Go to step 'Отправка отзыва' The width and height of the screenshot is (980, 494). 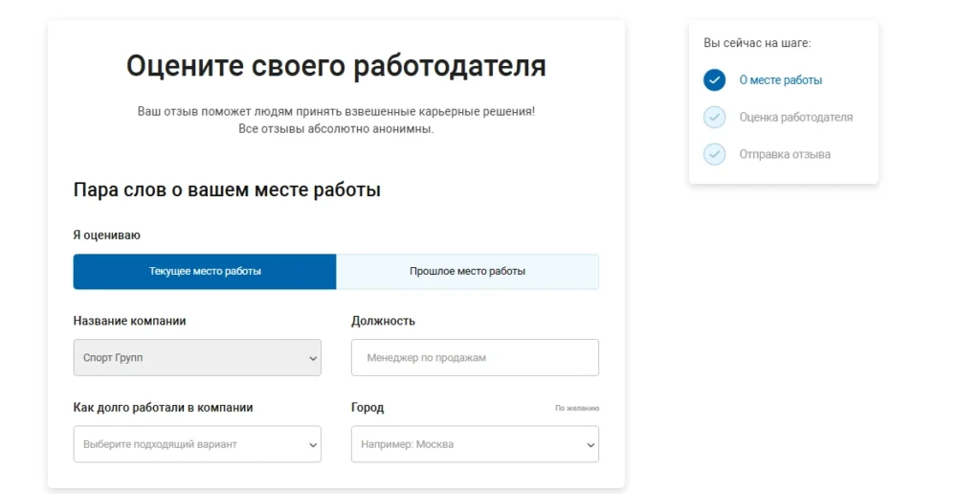point(785,154)
